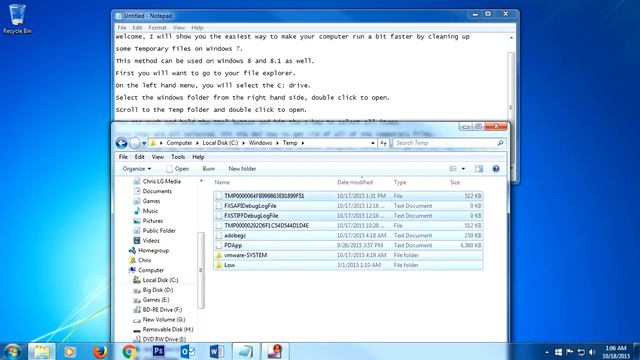Sort by Type column header
Image resolution: width=640 pixels, height=360 pixels.
point(400,182)
